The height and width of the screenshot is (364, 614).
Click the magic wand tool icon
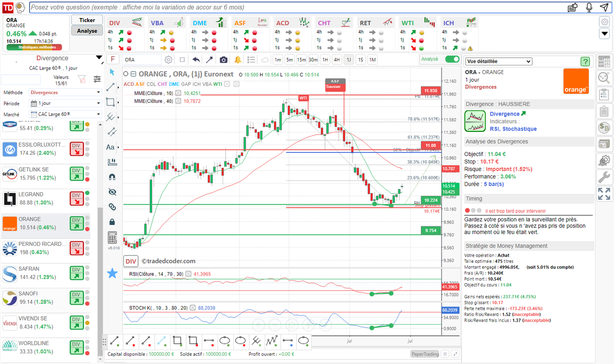click(210, 59)
